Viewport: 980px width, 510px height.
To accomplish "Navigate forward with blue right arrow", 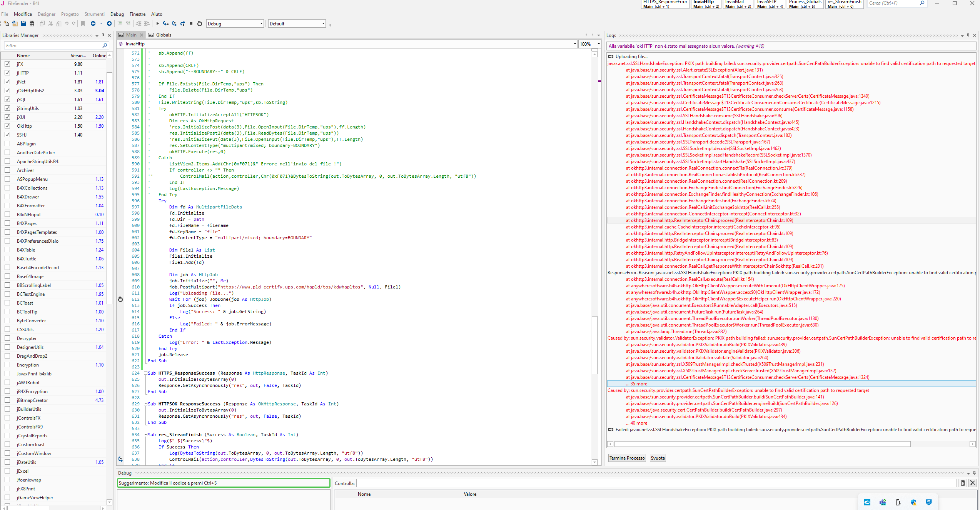I will pyautogui.click(x=109, y=24).
